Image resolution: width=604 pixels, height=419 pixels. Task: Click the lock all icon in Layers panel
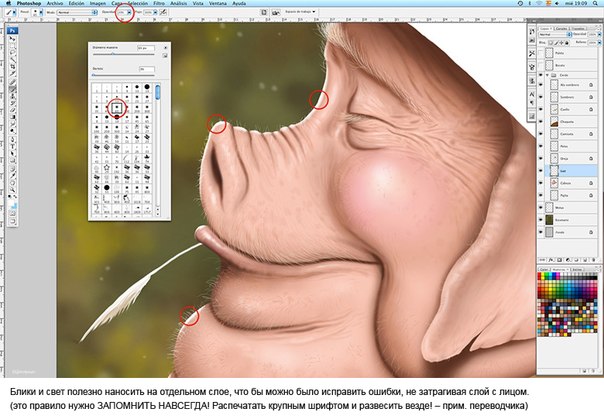click(x=567, y=42)
